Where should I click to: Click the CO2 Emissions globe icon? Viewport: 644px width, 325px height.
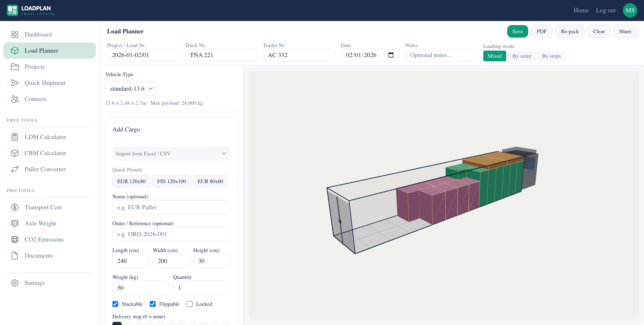pos(15,239)
